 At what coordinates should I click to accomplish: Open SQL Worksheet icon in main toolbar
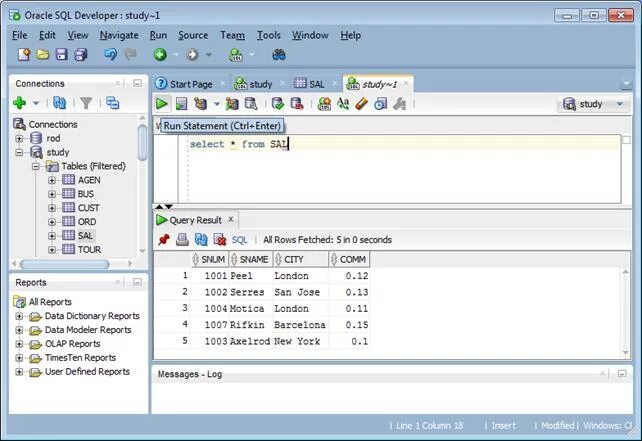[x=235, y=54]
